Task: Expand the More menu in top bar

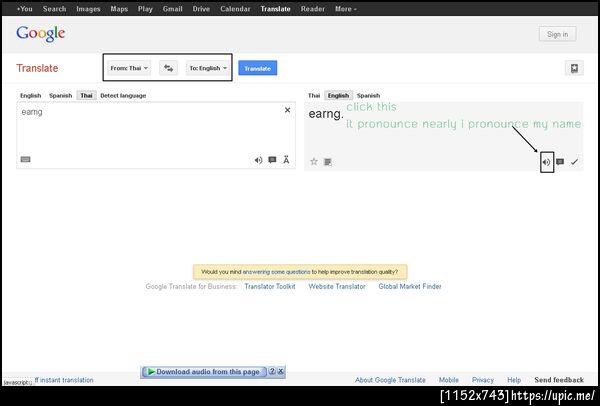Action: click(346, 9)
